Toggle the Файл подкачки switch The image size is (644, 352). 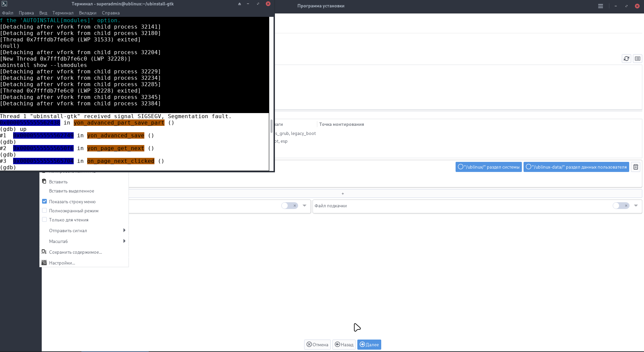(x=621, y=206)
